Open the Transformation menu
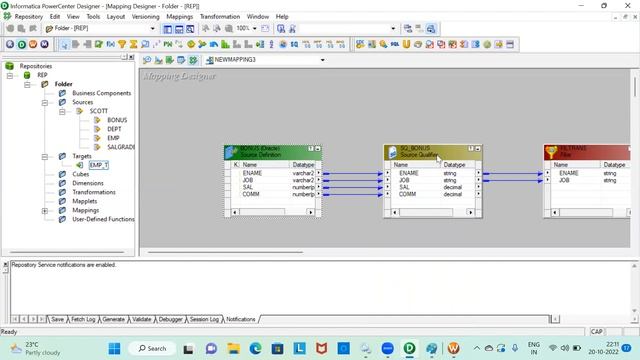Screen dimensions: 640x360 [x=220, y=17]
